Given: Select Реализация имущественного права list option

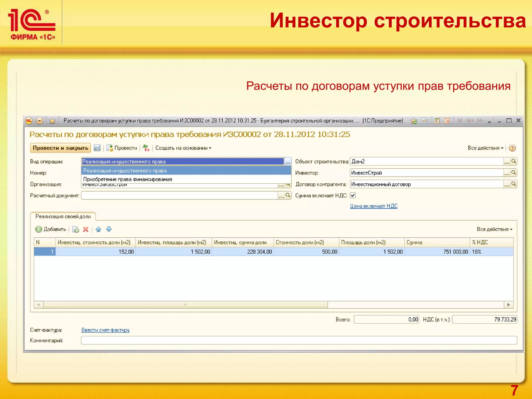Looking at the screenshot, I should click(125, 171).
